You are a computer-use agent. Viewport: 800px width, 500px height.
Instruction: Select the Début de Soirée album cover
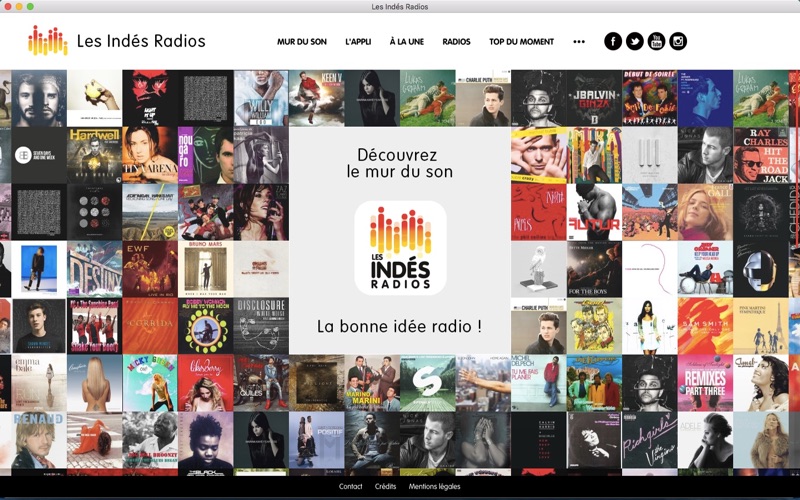(x=650, y=98)
